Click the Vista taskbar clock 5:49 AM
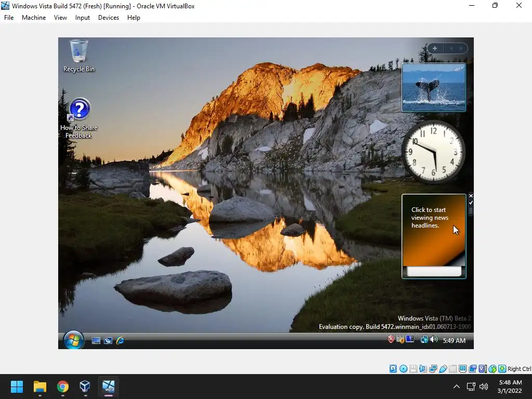Image resolution: width=532 pixels, height=399 pixels. point(454,340)
